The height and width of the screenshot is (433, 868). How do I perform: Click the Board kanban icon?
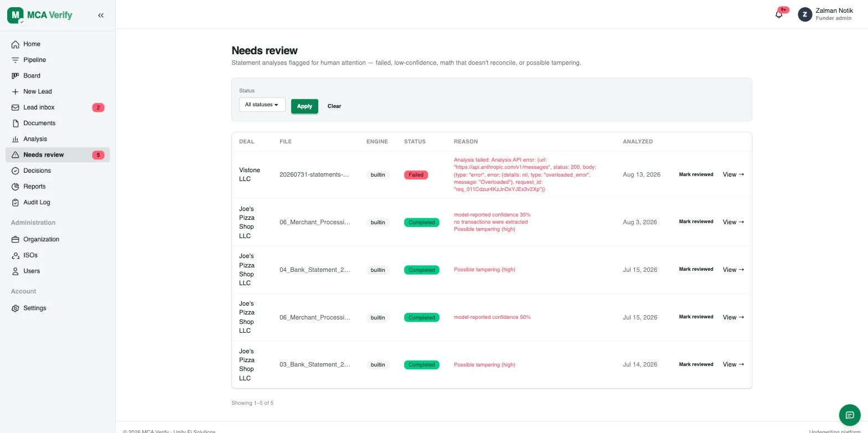[x=15, y=76]
